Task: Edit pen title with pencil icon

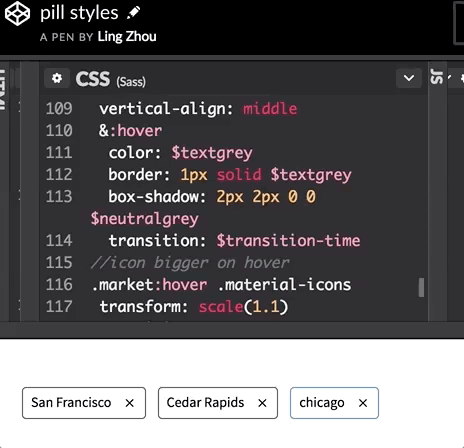Action: [x=134, y=13]
